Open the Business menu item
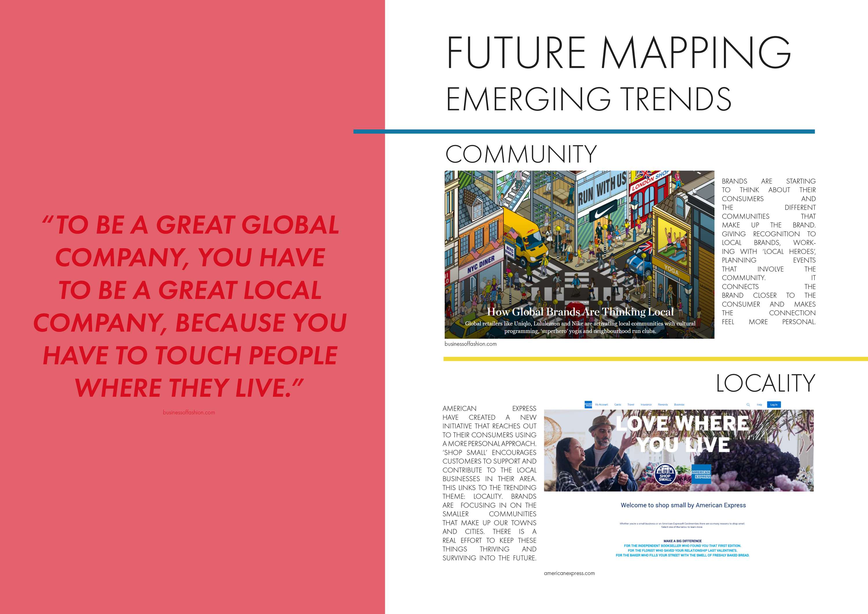This screenshot has height=614, width=868. pos(679,404)
